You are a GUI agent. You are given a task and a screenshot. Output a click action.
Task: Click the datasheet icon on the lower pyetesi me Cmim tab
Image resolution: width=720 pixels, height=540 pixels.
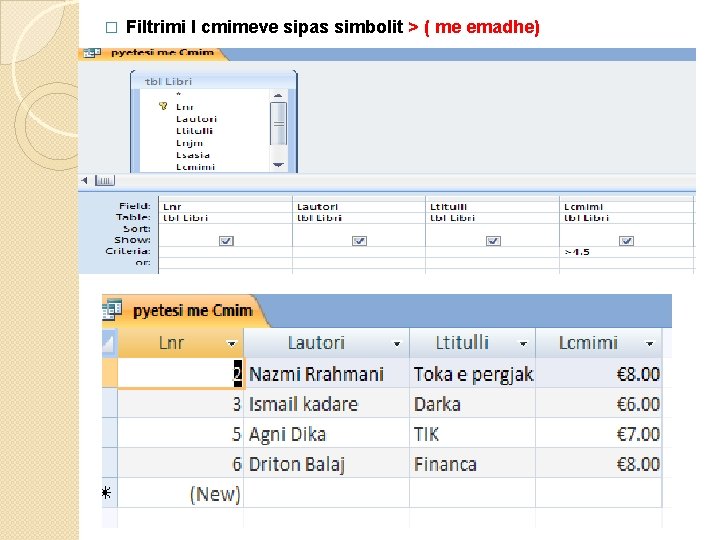point(112,309)
